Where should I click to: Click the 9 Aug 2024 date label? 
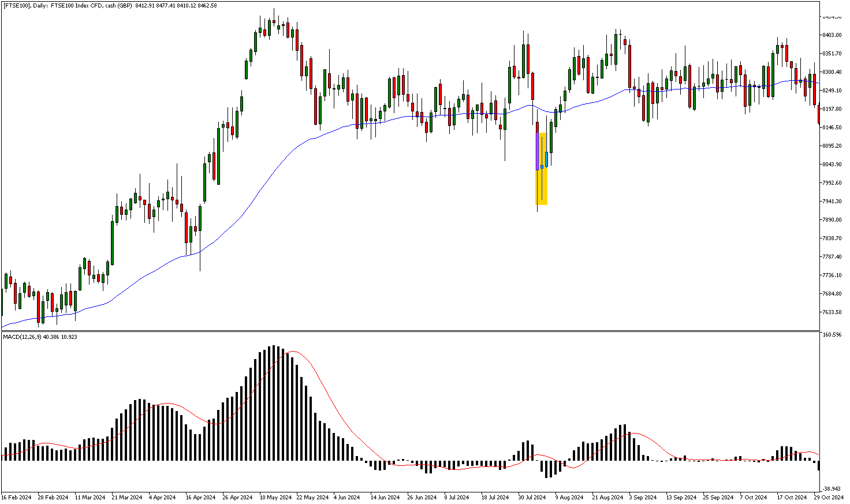569,497
